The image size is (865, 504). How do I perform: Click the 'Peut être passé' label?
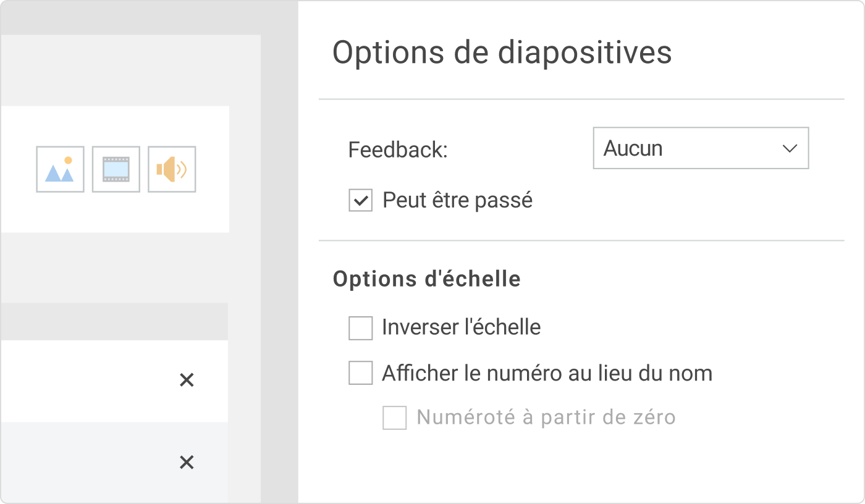457,200
